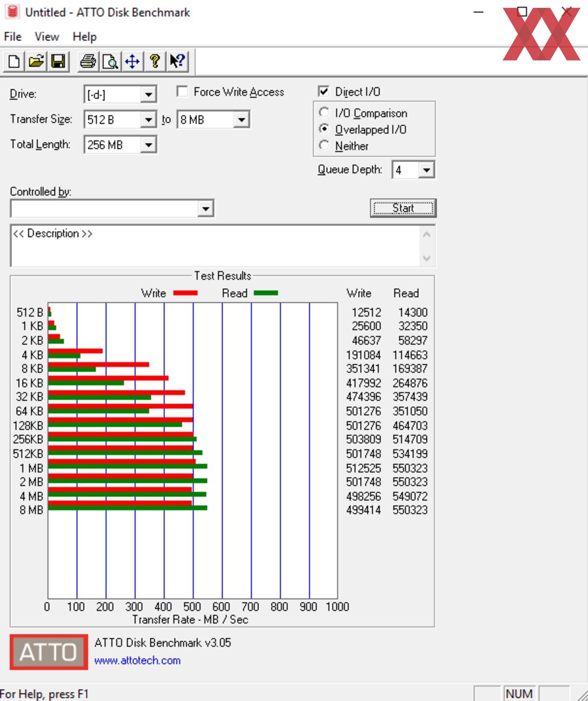
Task: Click the 4 KB write value 191084
Action: [363, 355]
